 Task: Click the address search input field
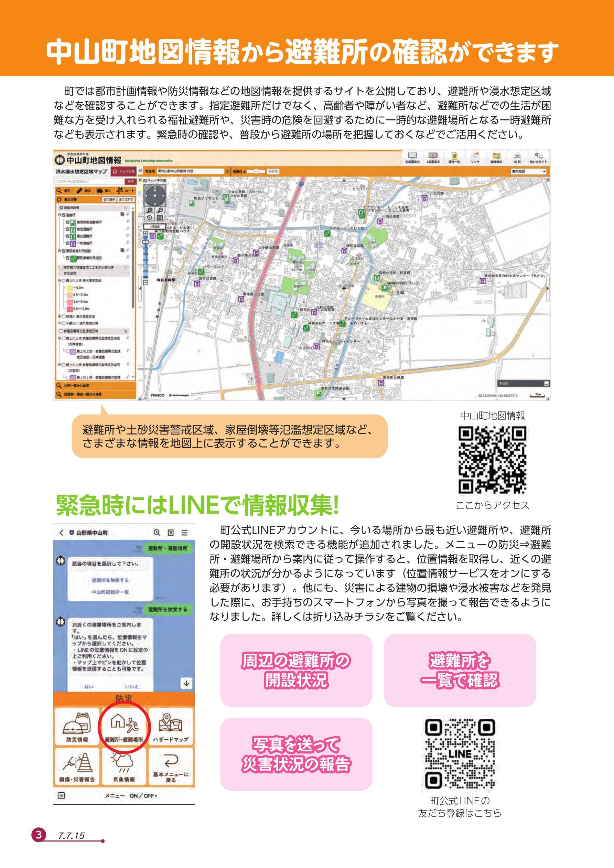89,182
